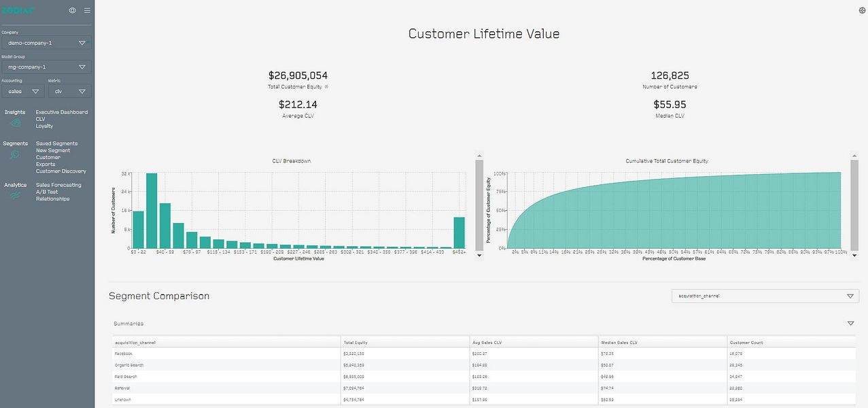
Task: Collapse the sidebar with hamburger menu icon
Action: [x=87, y=10]
